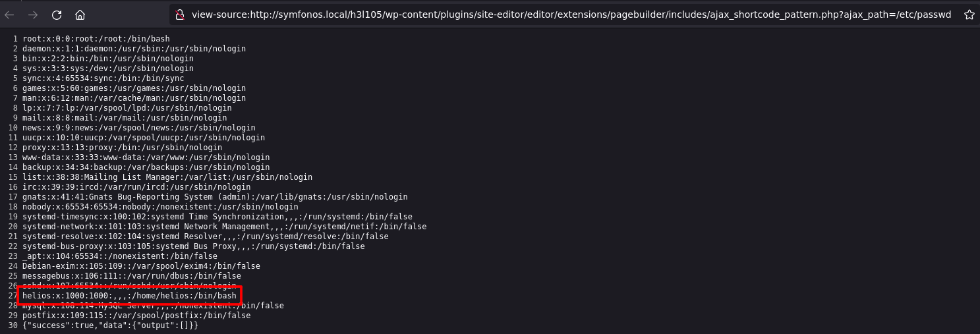Click the Mailing List Manager line
The image size is (980, 334).
[x=167, y=177]
